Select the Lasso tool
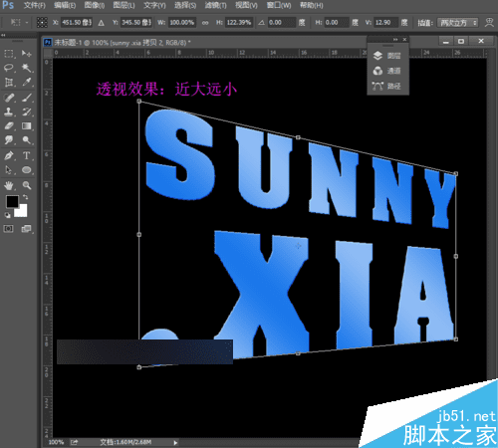Viewport: 498px width, 448px height. 9,68
